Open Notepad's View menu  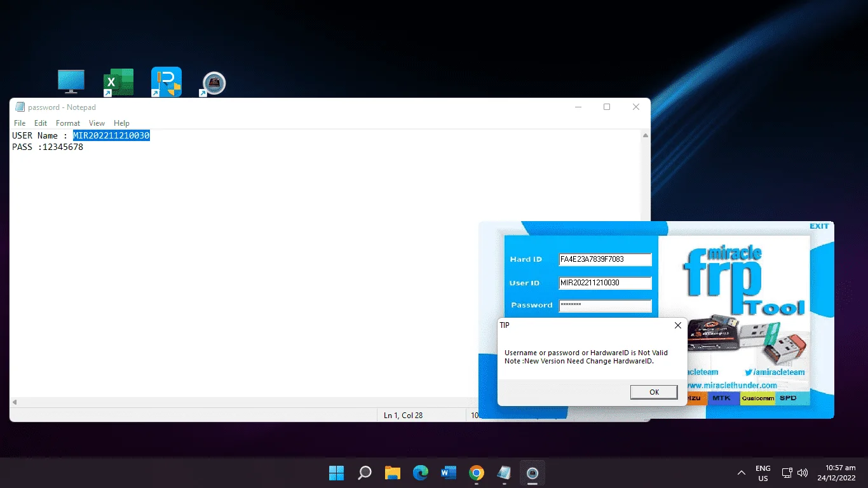click(x=97, y=123)
